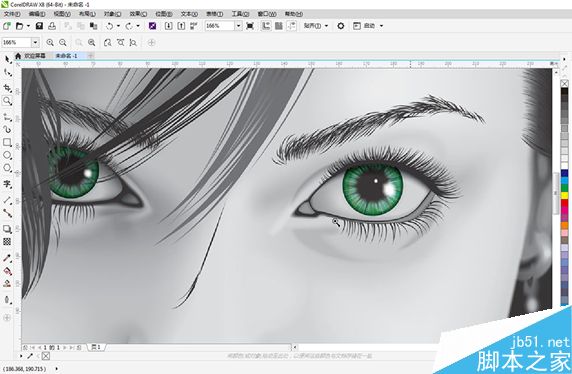Screen dimensions: 572x374
Task: Select the Rectangle tool
Action: tap(7, 142)
